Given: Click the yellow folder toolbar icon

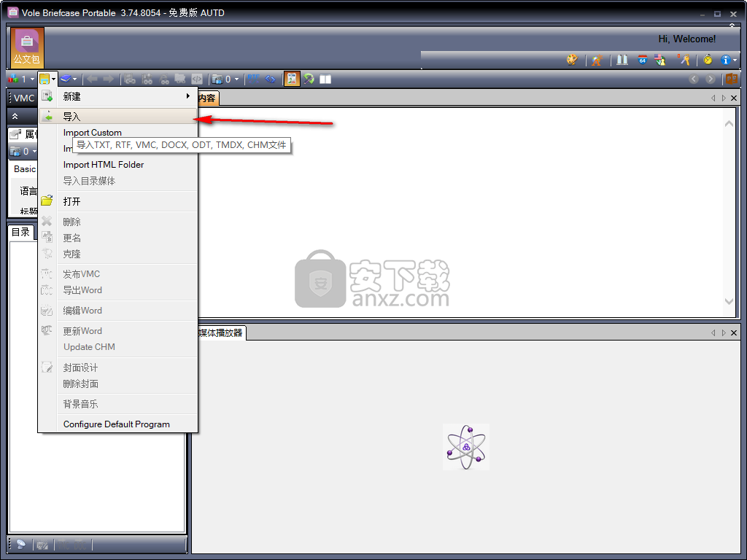Looking at the screenshot, I should [x=44, y=79].
